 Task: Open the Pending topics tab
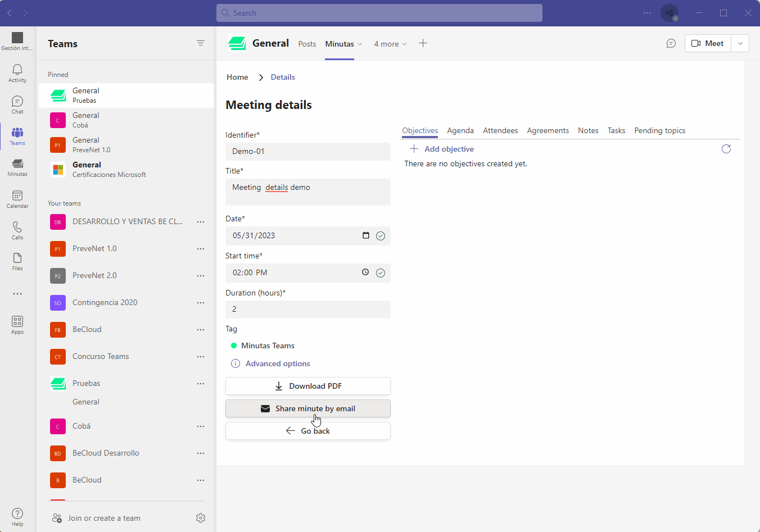(x=660, y=130)
